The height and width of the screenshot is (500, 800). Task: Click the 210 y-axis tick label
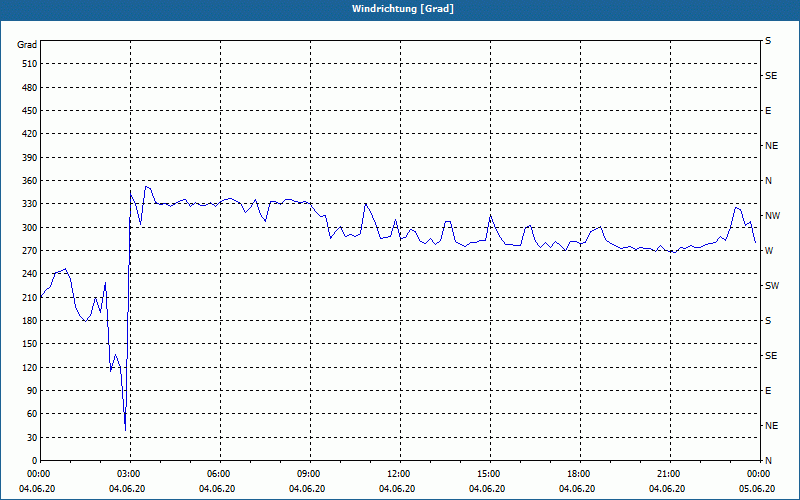click(x=30, y=297)
